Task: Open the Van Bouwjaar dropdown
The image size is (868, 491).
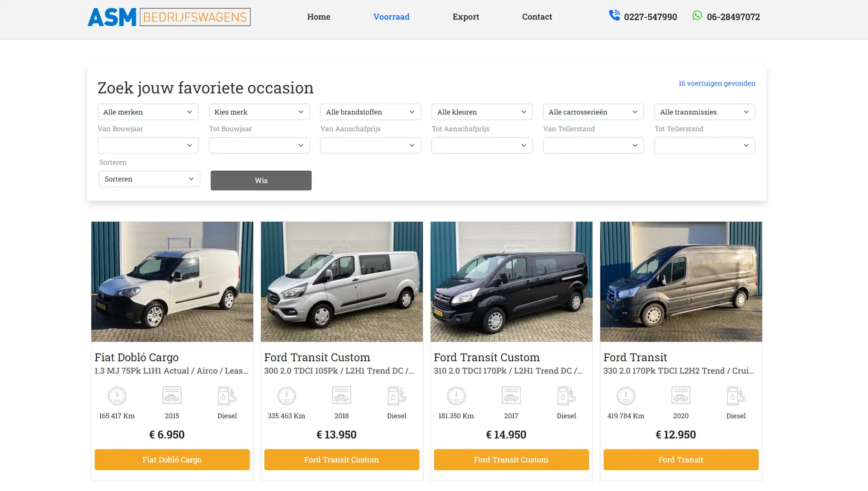Action: (x=148, y=145)
